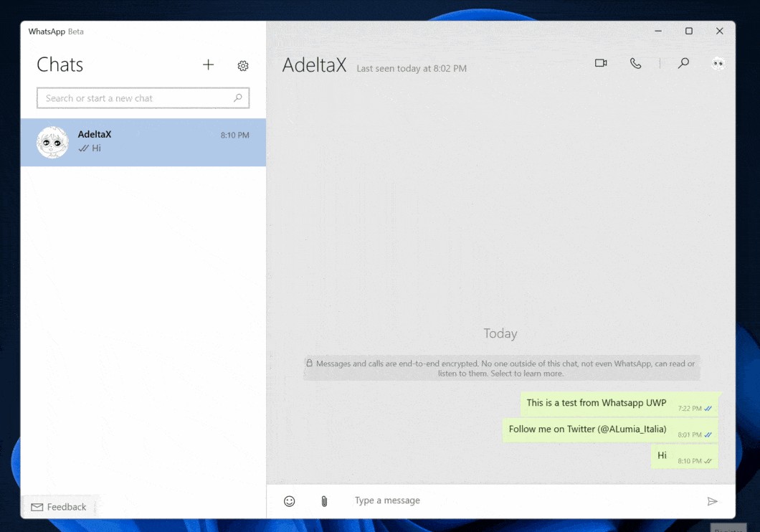Open the emoji picker

289,500
